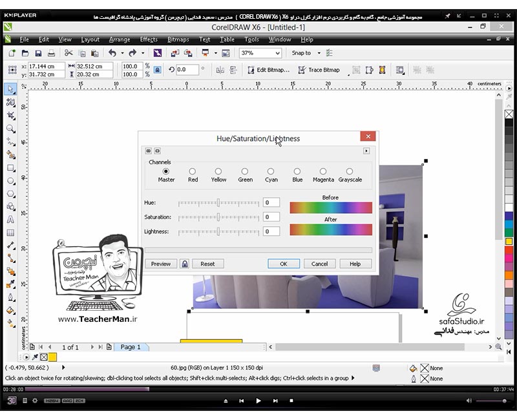Open the dialog flyout arrow menu

coord(366,151)
